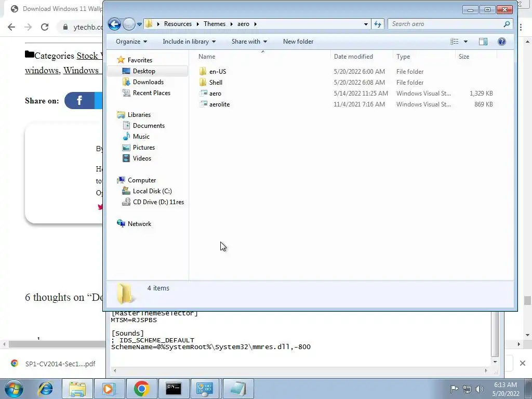
Task: Open CD Drive (D:) 11res
Action: pyautogui.click(x=158, y=202)
